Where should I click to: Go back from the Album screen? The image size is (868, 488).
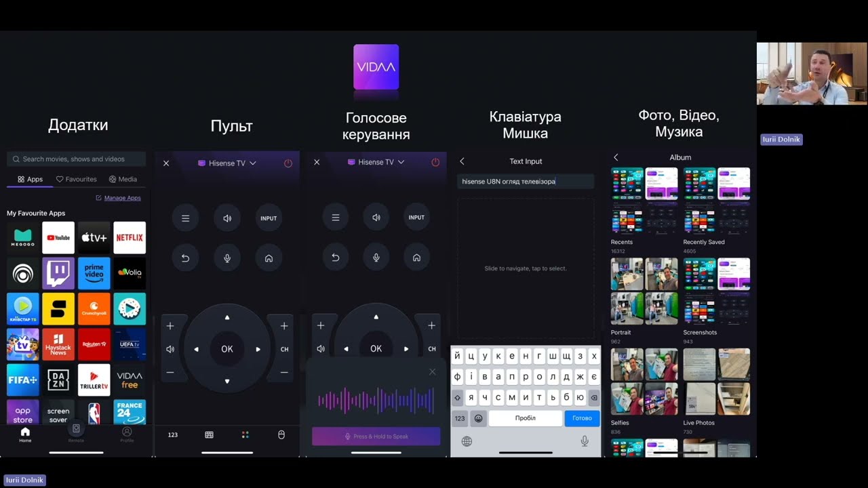[616, 157]
